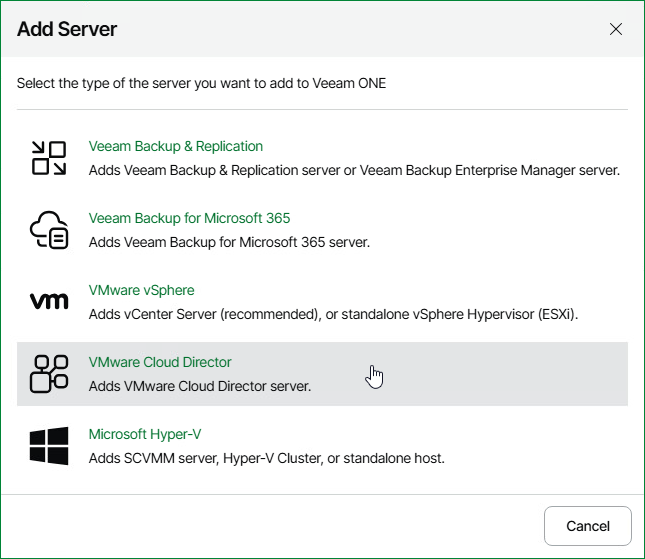Screen dimensions: 645x559
Task: Click the VMware Cloud Director icon
Action: 49,374
